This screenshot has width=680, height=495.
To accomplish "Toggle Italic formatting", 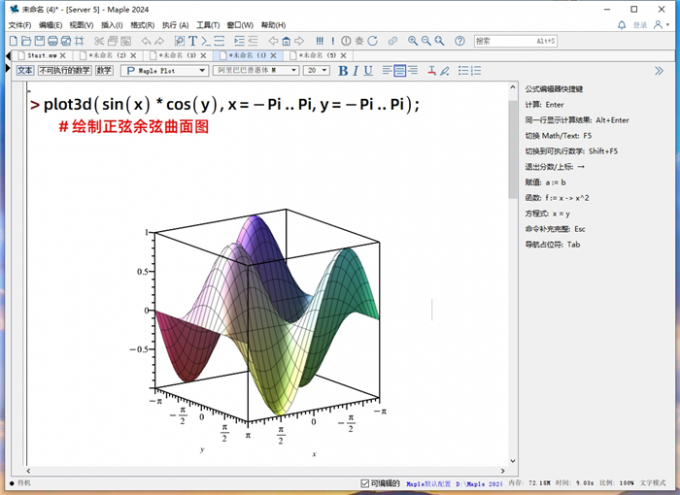I will tap(355, 71).
